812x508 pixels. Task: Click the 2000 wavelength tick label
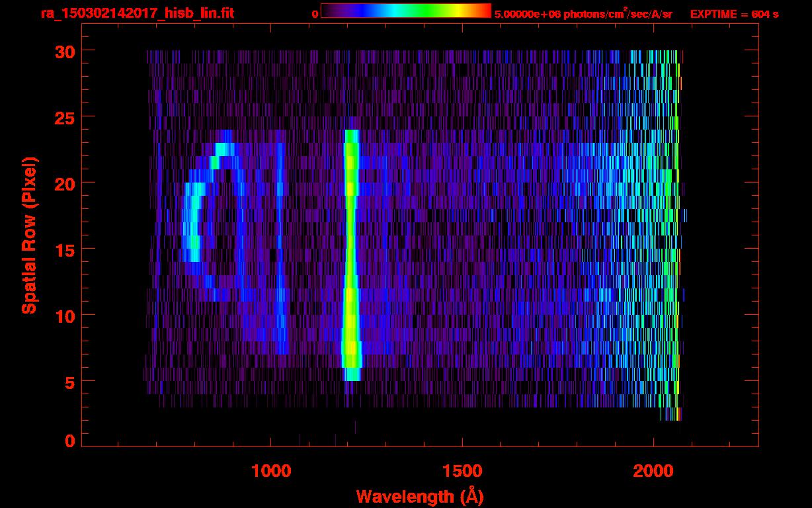pos(653,471)
